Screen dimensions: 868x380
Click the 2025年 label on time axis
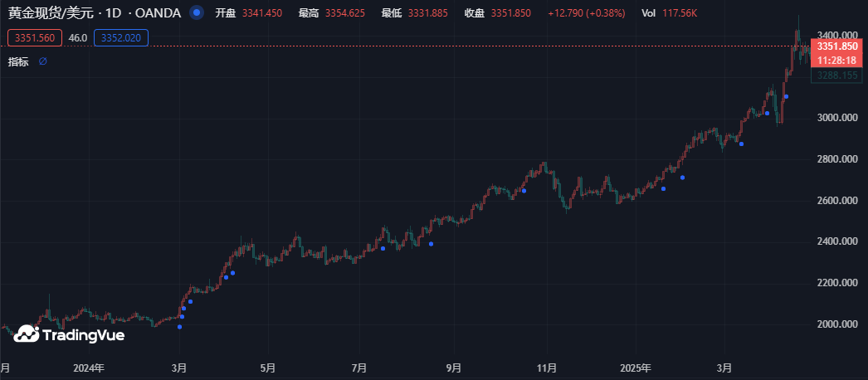[x=636, y=367]
